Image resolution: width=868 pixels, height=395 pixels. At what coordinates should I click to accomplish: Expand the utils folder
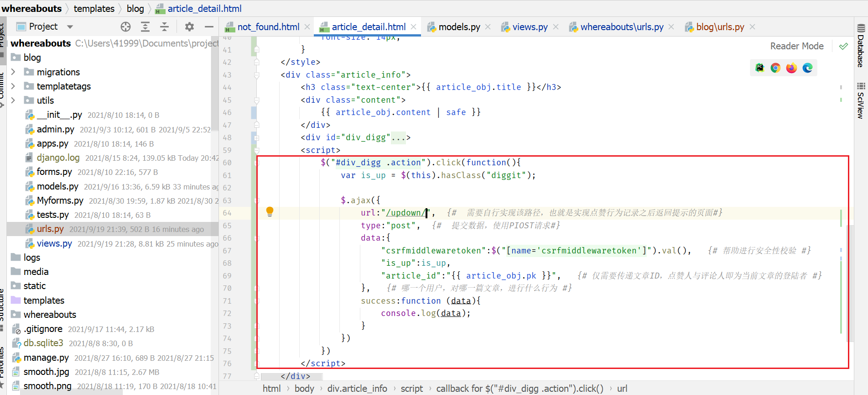point(13,100)
